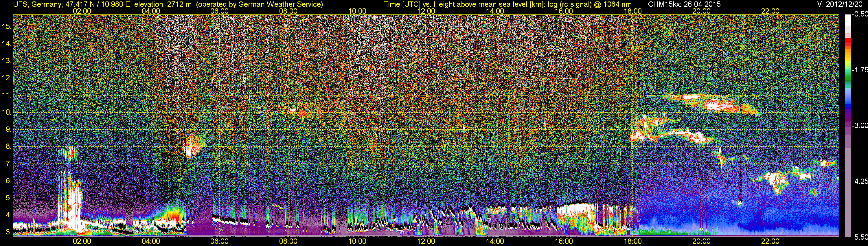This screenshot has width=868, height=246.
Task: Click the 10:00 label on the top time axis
Action: click(x=357, y=11)
